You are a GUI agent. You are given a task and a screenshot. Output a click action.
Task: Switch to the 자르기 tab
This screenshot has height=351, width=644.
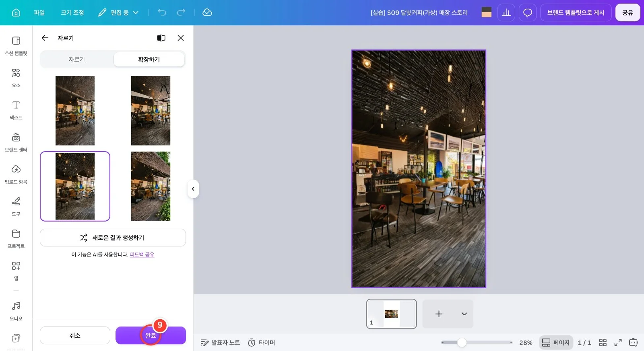tap(77, 60)
